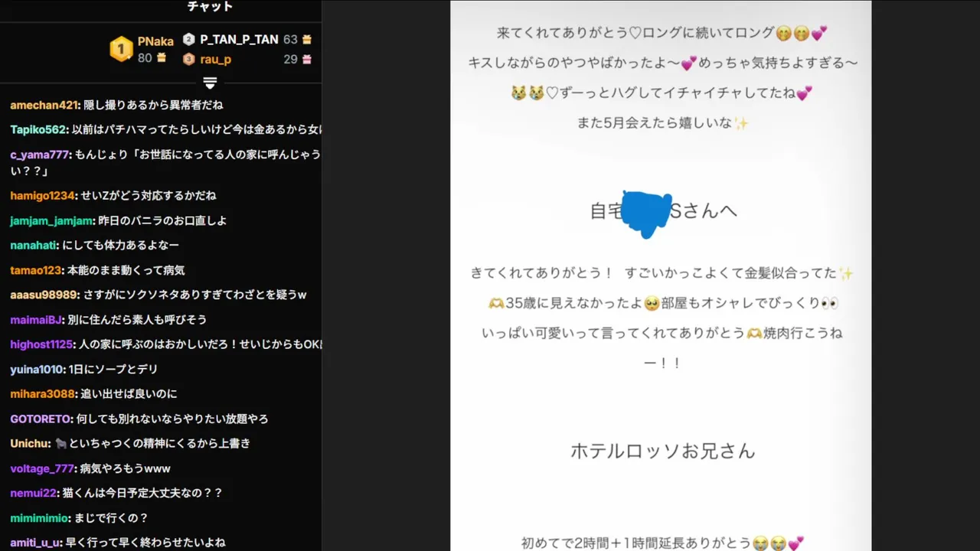
Task: Collapse the leaderboard with the arrow toggle
Action: 211,83
